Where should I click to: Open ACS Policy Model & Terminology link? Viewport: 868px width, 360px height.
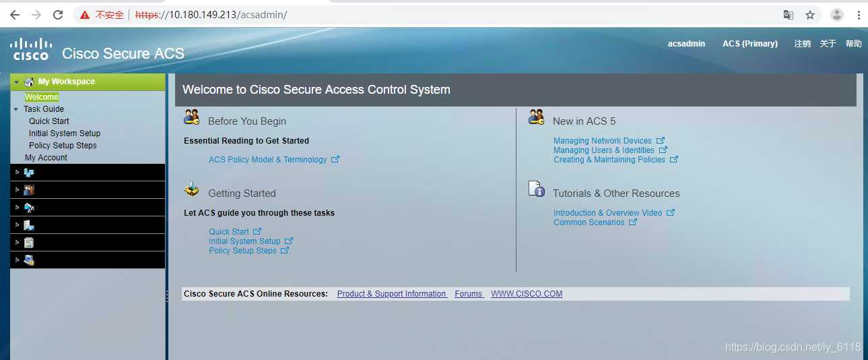click(x=268, y=160)
